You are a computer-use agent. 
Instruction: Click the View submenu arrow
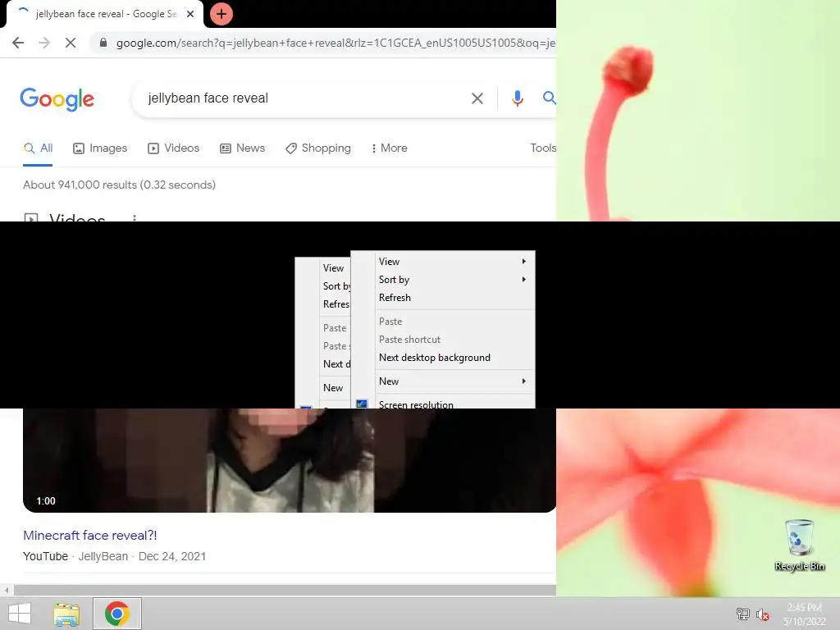524,262
